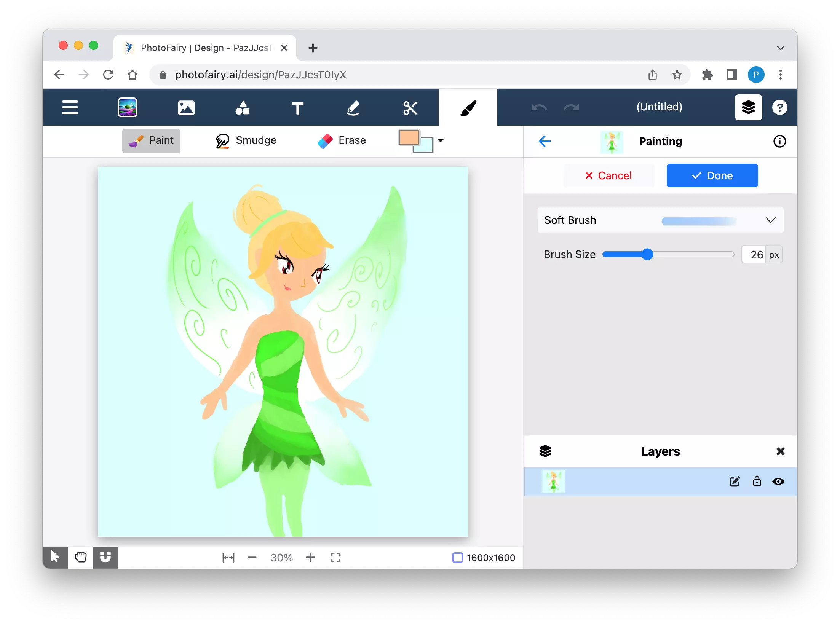The width and height of the screenshot is (840, 625).
Task: Open the hamburger main menu
Action: 70,107
